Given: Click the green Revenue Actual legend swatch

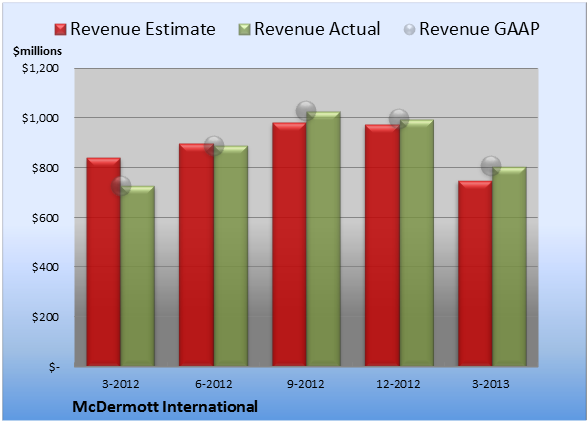Looking at the screenshot, I should point(244,30).
